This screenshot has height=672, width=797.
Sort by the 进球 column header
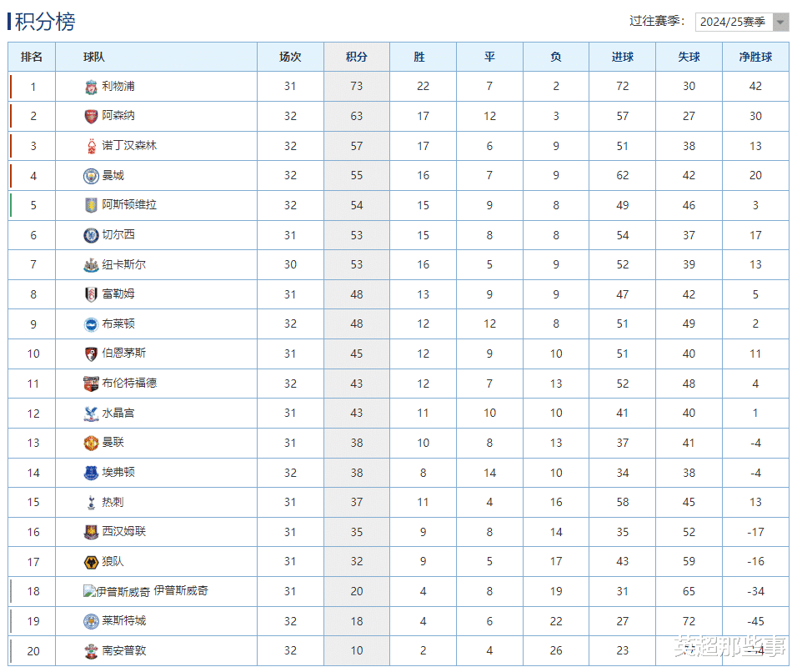622,57
